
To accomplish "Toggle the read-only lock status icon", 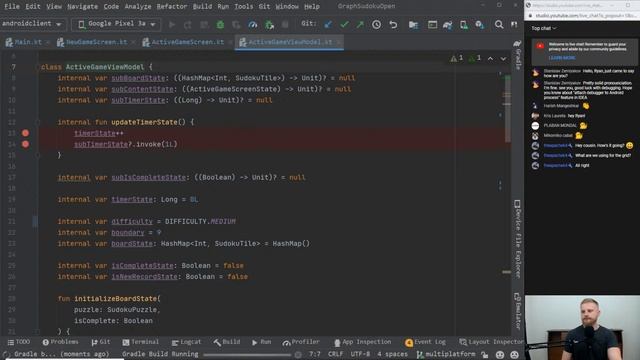I will click(x=484, y=355).
